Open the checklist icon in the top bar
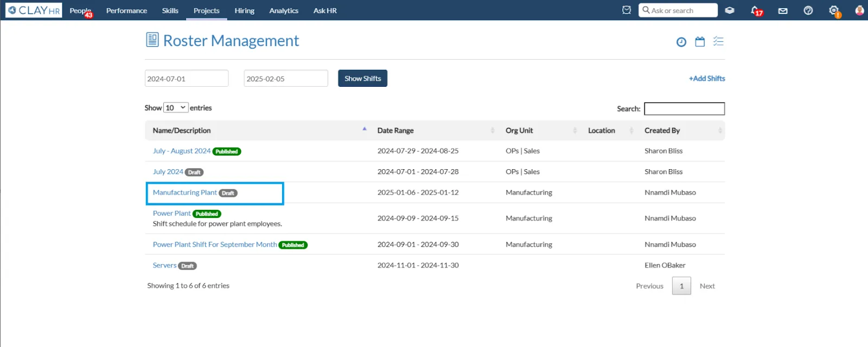 pos(627,10)
